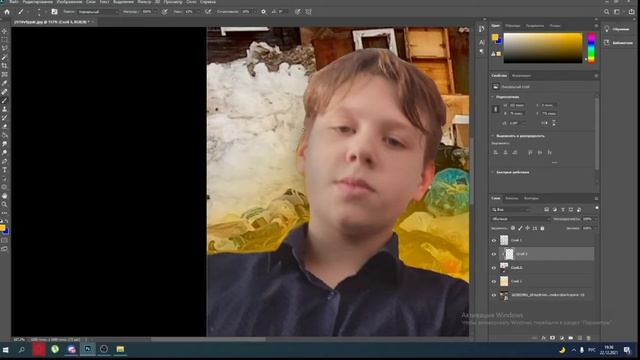Select the Pen tool

[4, 161]
